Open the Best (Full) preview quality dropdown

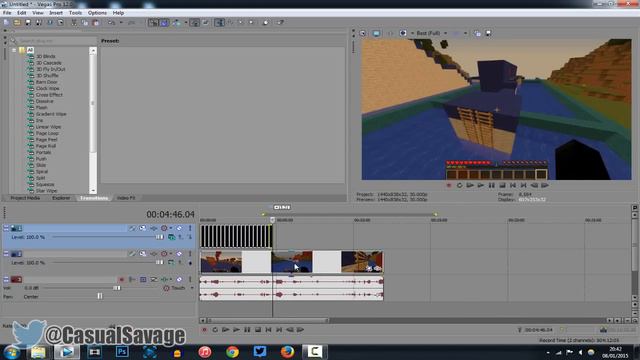coord(445,33)
